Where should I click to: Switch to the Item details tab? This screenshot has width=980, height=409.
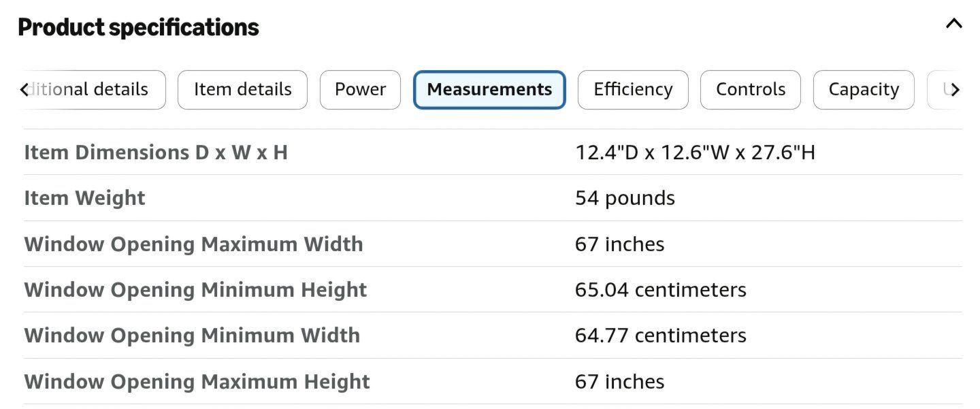[242, 90]
